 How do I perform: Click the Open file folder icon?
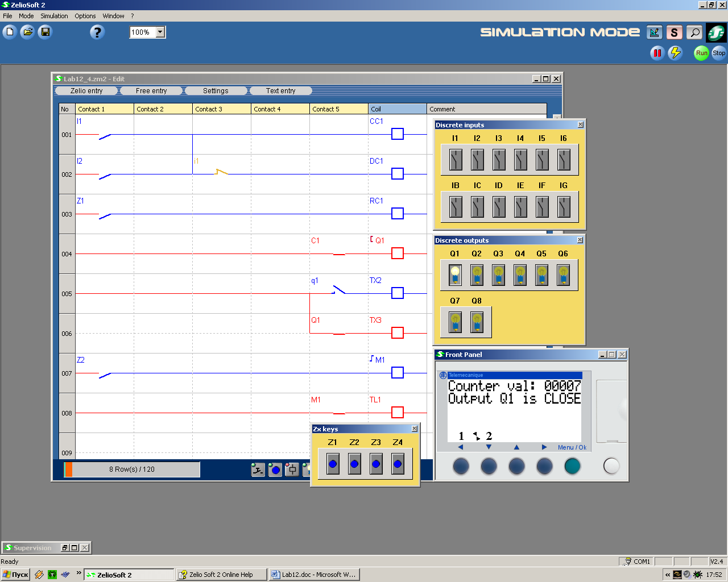pos(27,32)
